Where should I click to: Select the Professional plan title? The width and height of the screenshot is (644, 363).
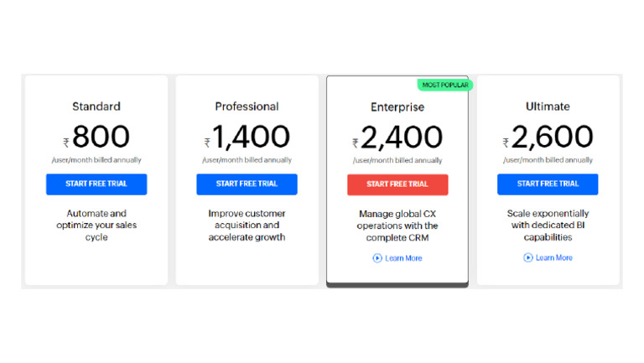[247, 106]
